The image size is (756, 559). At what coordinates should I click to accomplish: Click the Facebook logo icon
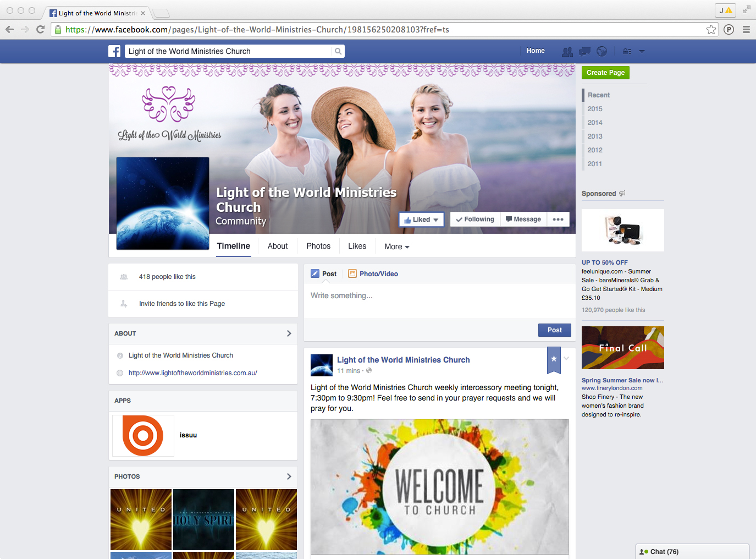[114, 51]
